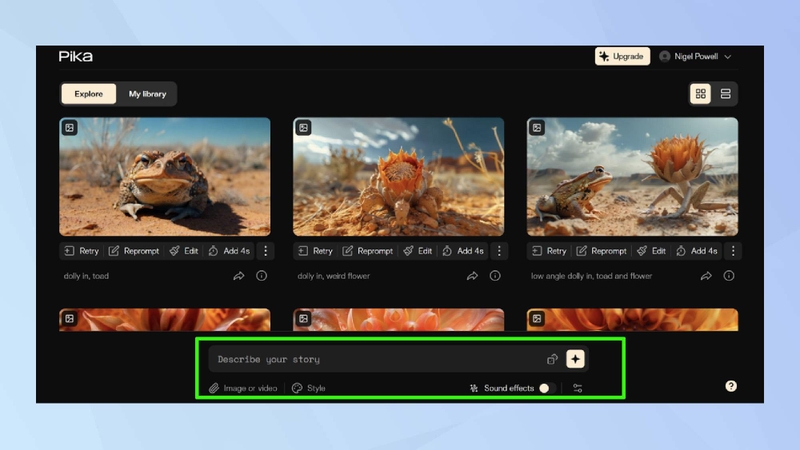Show info for 'dolly in, toad' video
The image size is (800, 450).
click(261, 276)
